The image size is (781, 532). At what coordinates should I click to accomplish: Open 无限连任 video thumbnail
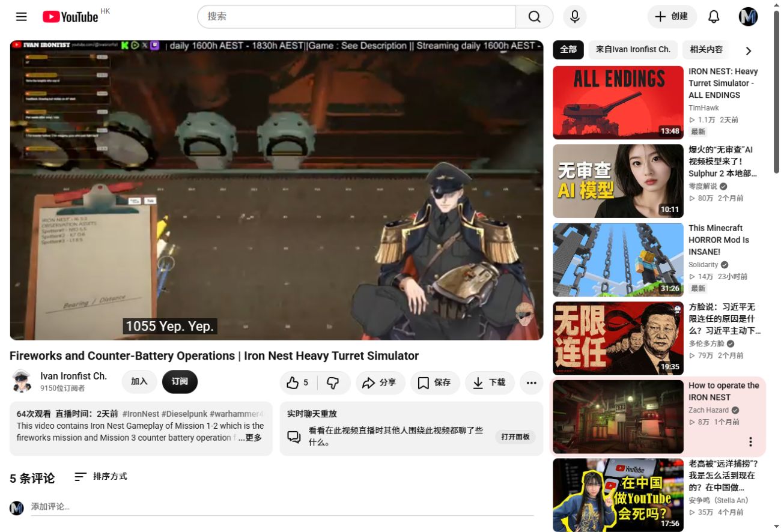pos(618,339)
